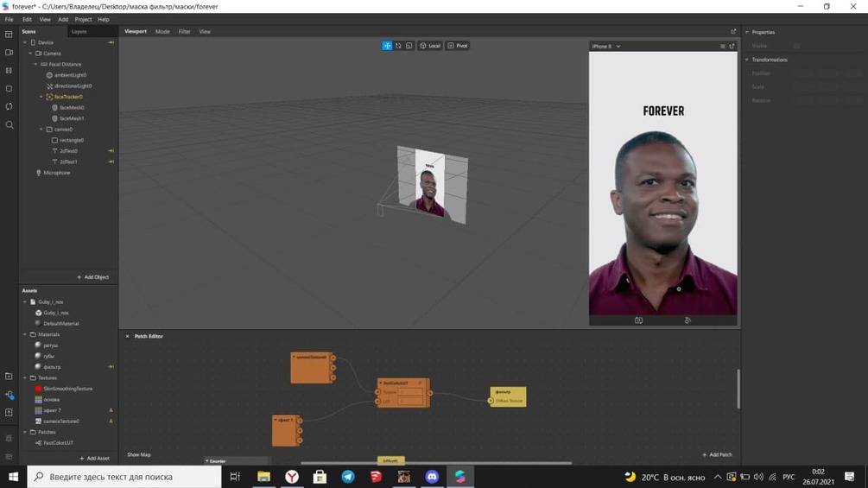Click the camera switch icon below simulator
Image resolution: width=868 pixels, height=488 pixels.
(x=639, y=320)
